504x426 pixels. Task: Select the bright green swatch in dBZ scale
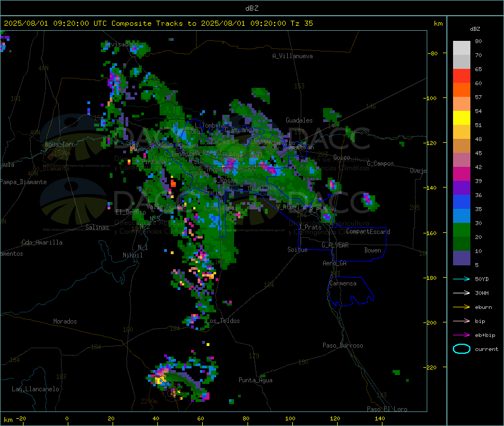pos(461,230)
